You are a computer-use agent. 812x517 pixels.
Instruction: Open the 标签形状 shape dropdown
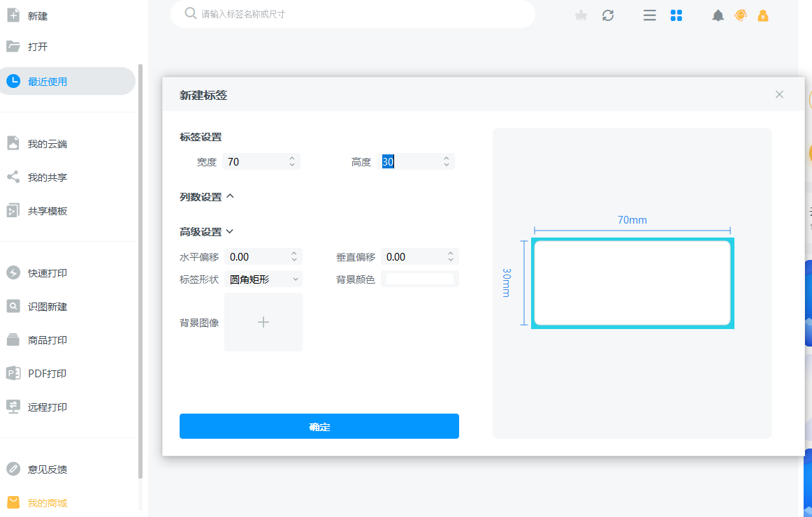(263, 279)
